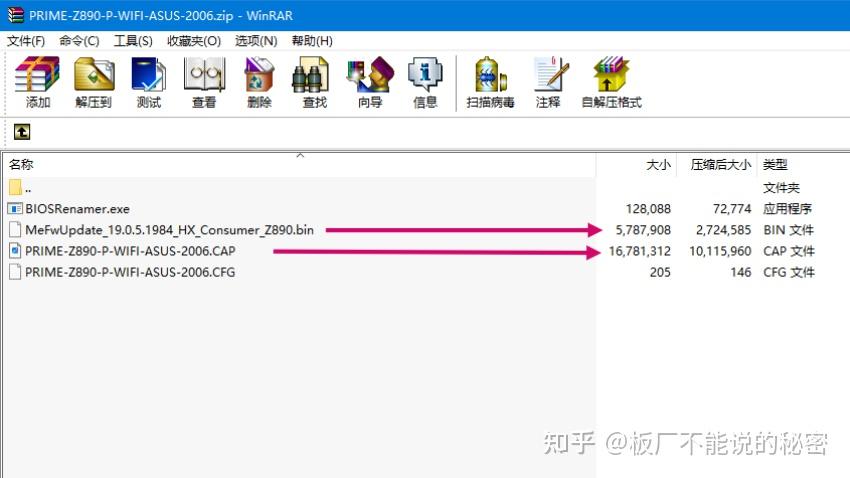Open the 帮助(H) menu
850x478 pixels.
312,41
